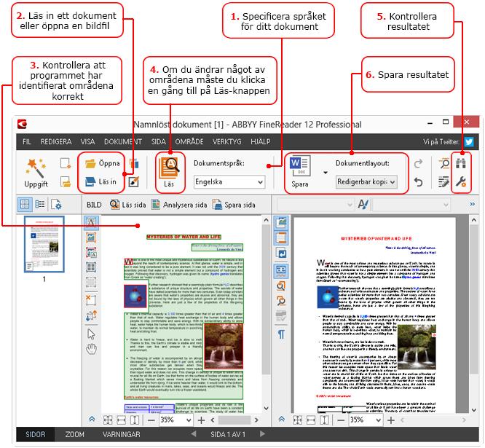Viewport: 485px width, 448px height.
Task: Click the Twitter bird icon
Action: point(469,142)
